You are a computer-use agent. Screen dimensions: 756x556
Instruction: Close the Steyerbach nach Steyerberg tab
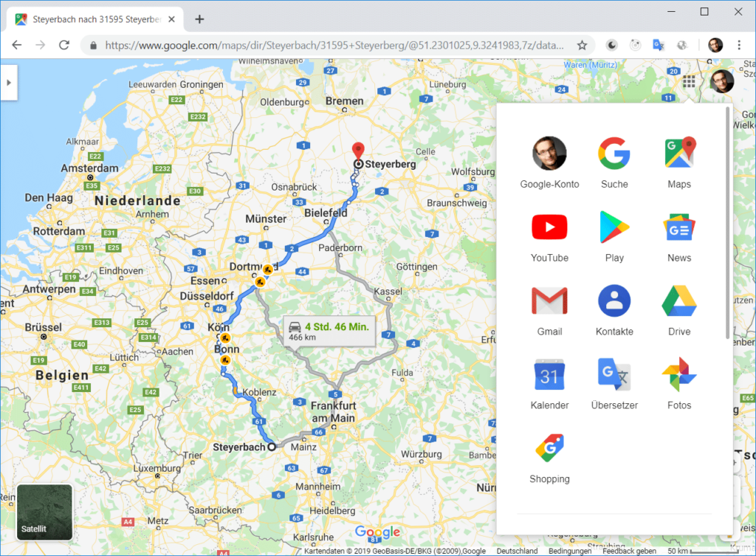[x=171, y=19]
